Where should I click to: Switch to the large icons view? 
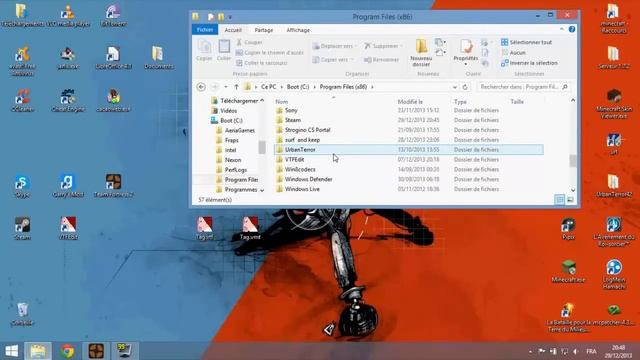tap(570, 200)
